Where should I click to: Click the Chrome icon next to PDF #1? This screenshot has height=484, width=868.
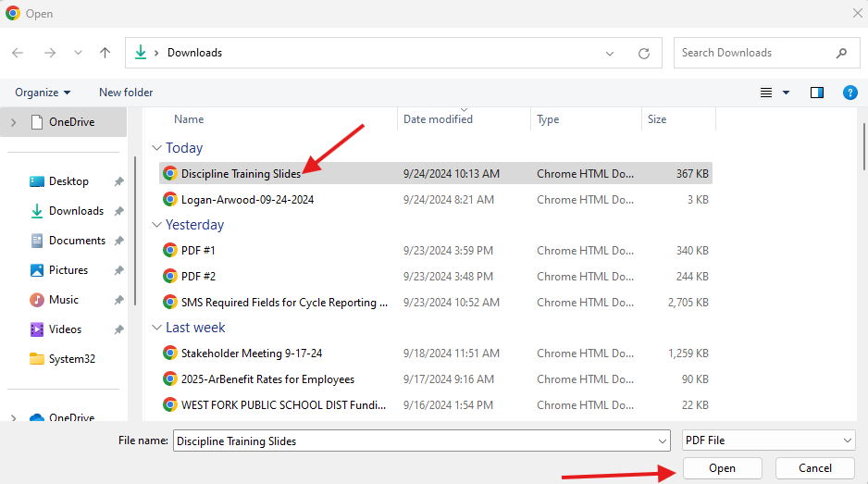pyautogui.click(x=170, y=250)
